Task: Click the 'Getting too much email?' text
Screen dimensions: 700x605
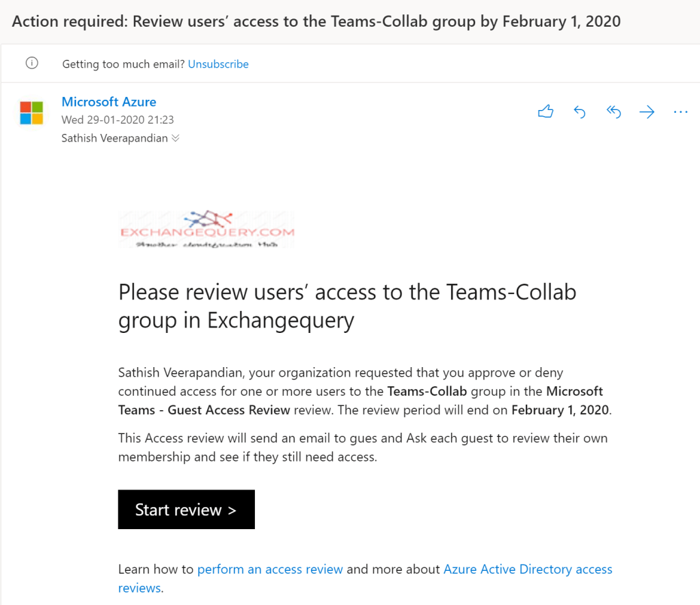Action: click(123, 64)
